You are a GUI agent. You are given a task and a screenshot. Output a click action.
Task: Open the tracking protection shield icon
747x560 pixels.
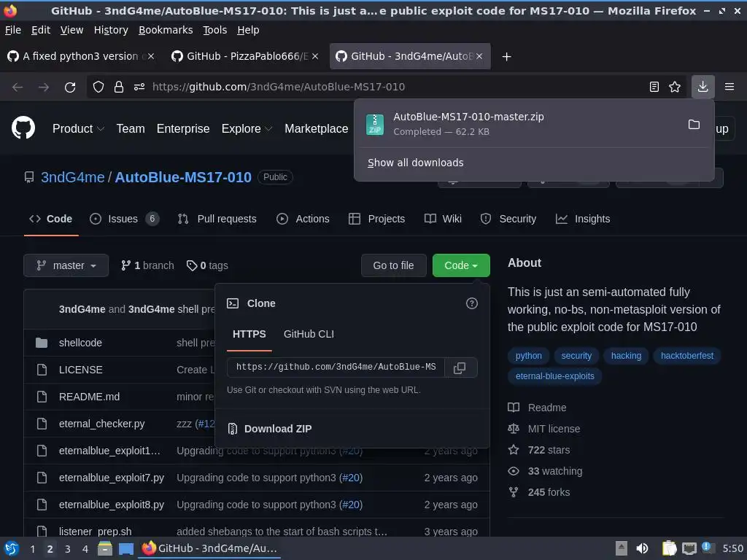click(x=98, y=87)
